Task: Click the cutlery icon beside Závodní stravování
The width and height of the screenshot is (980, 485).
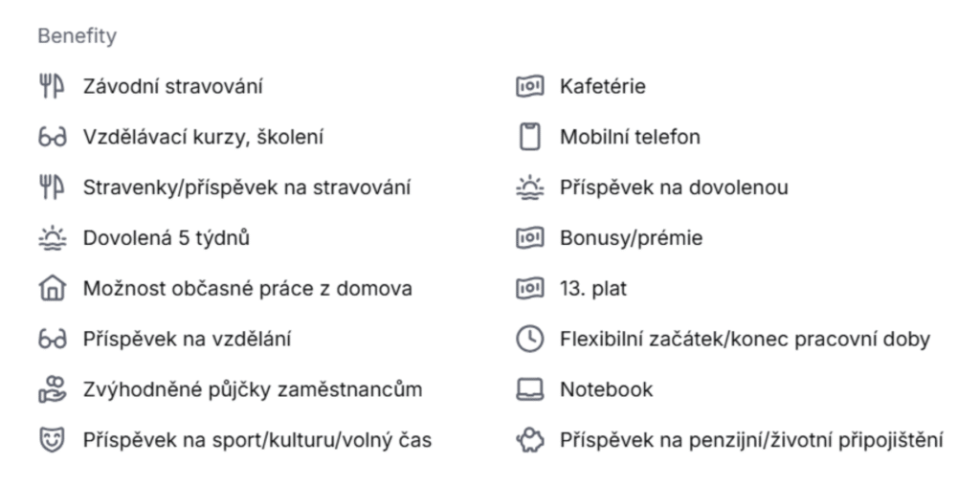Action: click(x=51, y=87)
